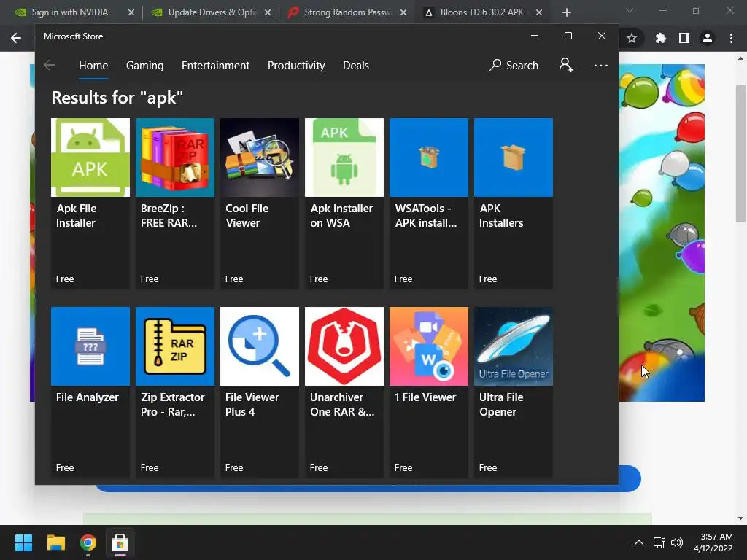Image resolution: width=747 pixels, height=560 pixels.
Task: Open the 1 File Viewer app icon
Action: pos(429,346)
